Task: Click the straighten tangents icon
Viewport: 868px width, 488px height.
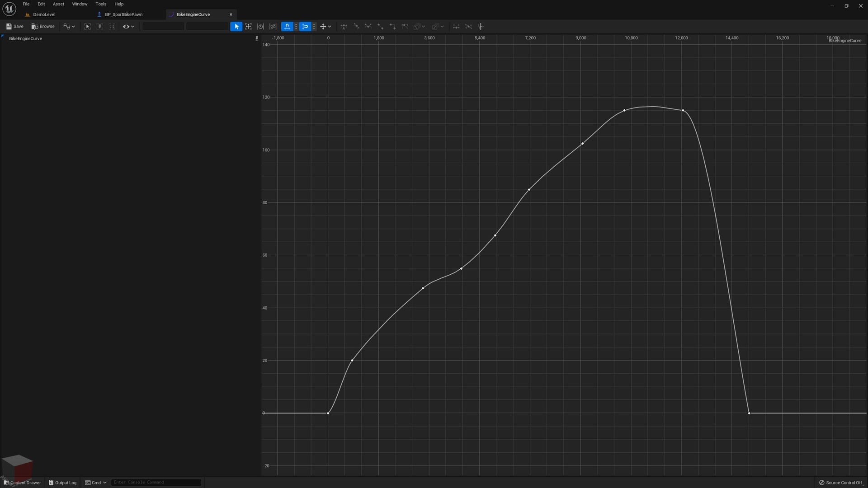Action: coord(468,27)
